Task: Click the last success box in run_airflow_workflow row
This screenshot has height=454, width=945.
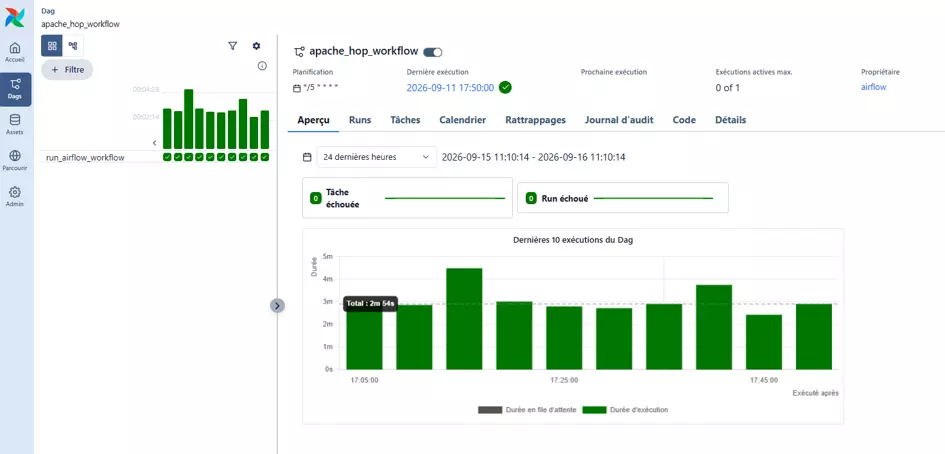Action: pos(265,157)
